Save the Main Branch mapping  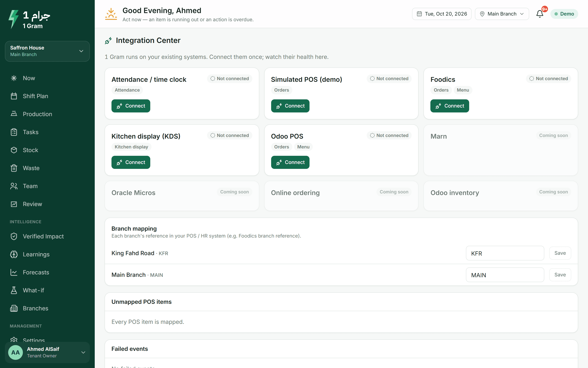(560, 275)
